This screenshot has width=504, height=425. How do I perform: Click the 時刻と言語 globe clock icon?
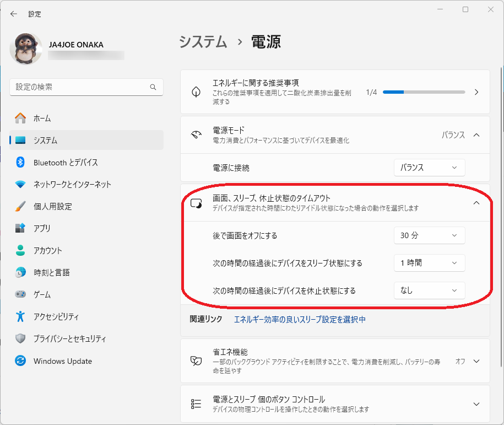20,272
